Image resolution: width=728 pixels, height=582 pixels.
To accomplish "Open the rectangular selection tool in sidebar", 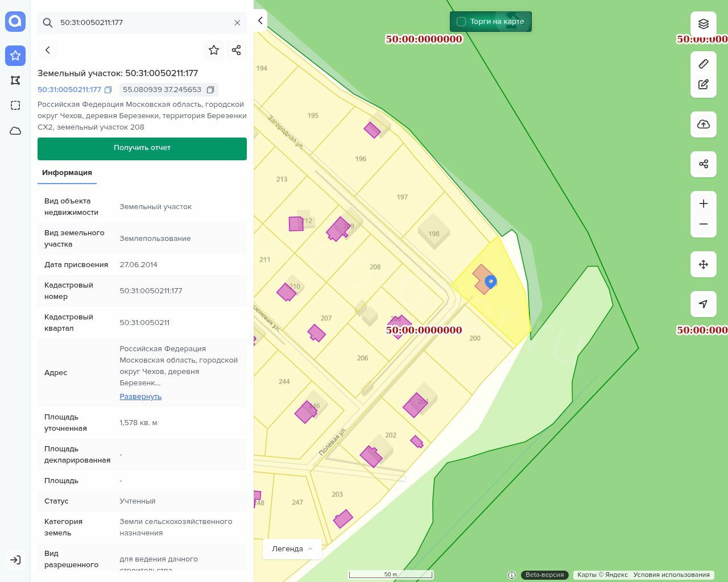I will tap(15, 105).
